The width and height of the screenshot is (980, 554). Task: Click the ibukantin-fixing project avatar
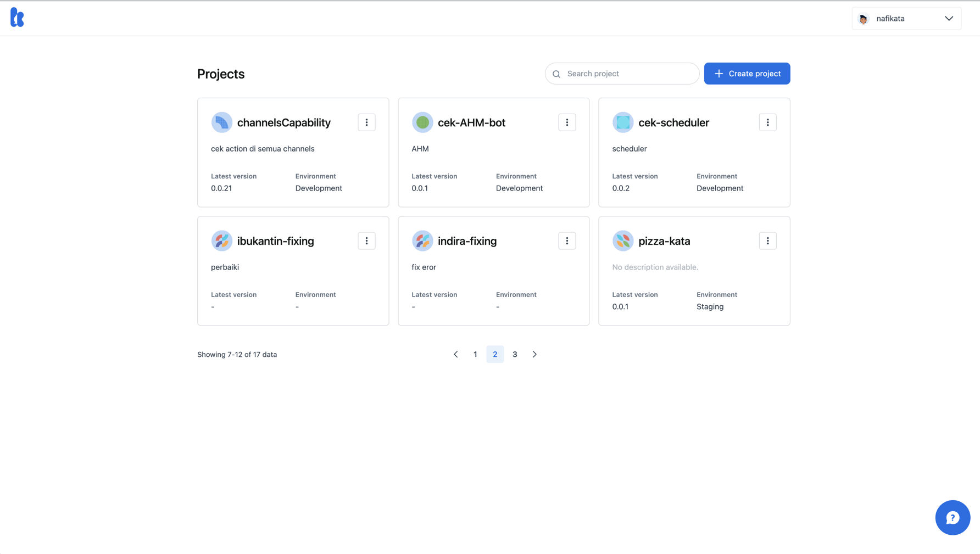[x=222, y=241]
